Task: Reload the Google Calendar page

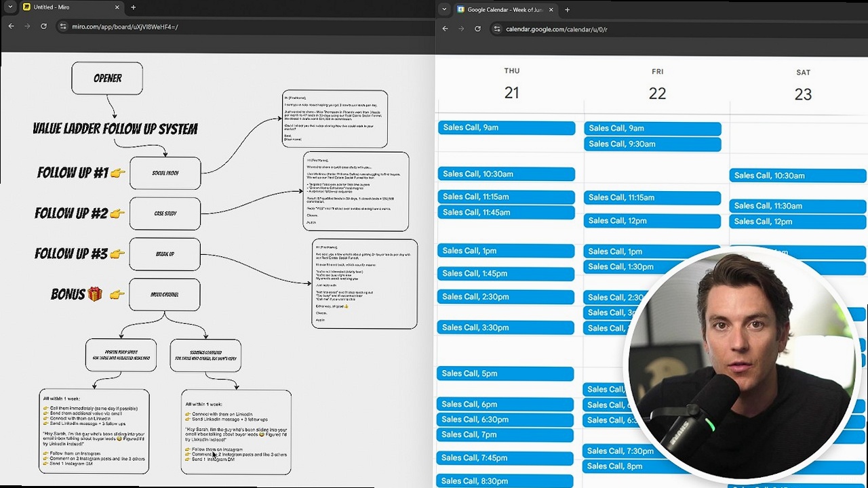Action: (x=477, y=29)
